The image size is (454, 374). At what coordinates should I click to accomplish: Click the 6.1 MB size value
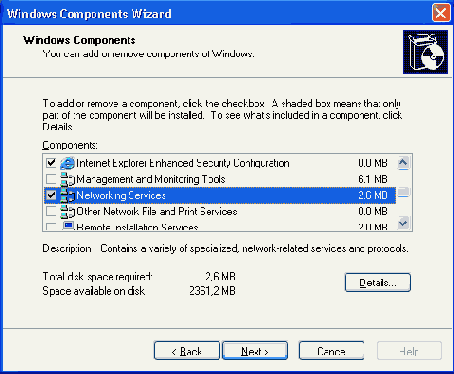(373, 179)
